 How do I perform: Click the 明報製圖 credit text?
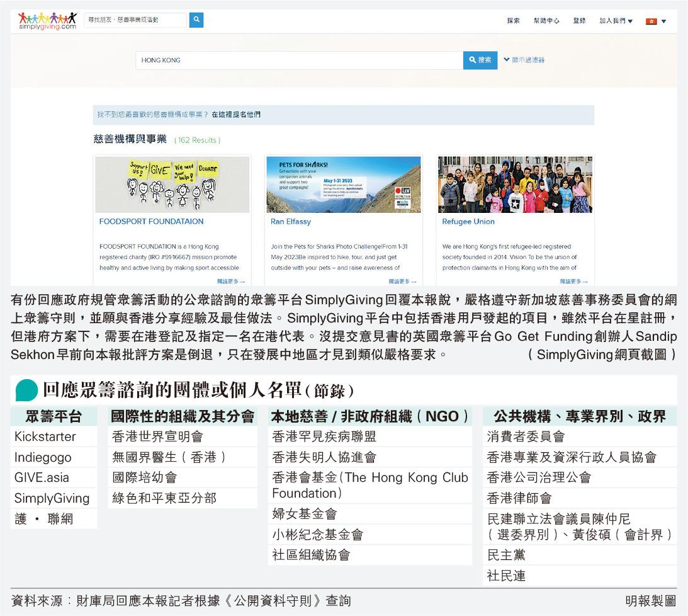(x=651, y=601)
